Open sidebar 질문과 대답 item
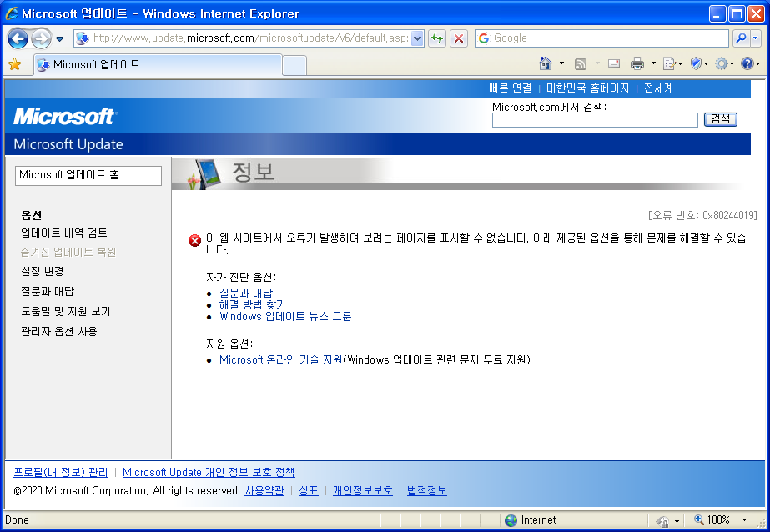770x532 pixels. coord(48,292)
